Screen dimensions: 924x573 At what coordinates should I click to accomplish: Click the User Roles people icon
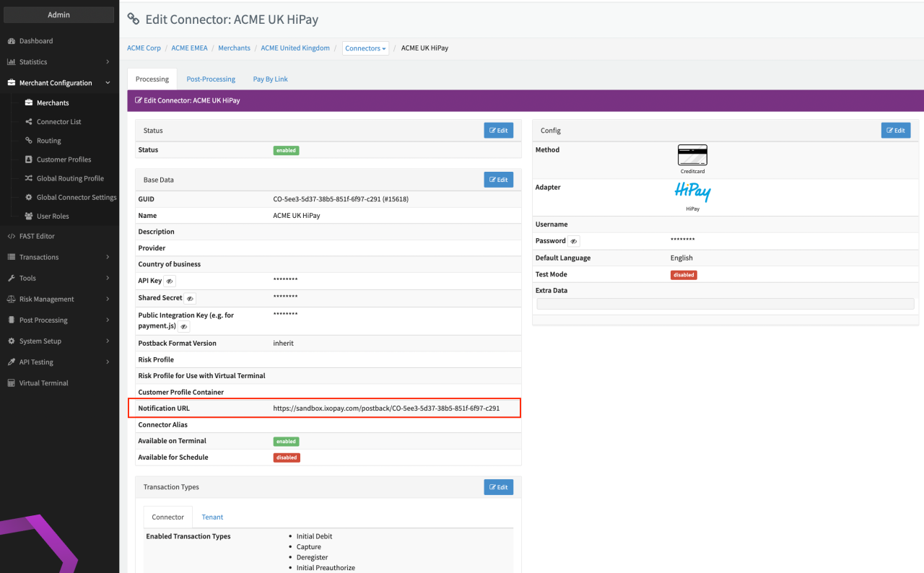pos(29,216)
